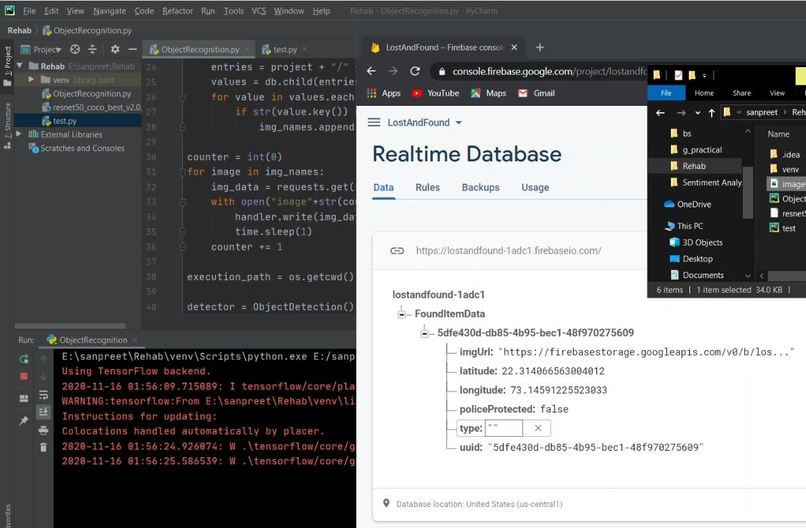Select ObjectRecognition.py in Project tree
Viewport: 806px width, 528px height.
[86, 94]
